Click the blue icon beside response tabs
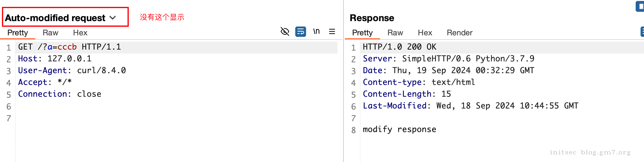 [642, 32]
